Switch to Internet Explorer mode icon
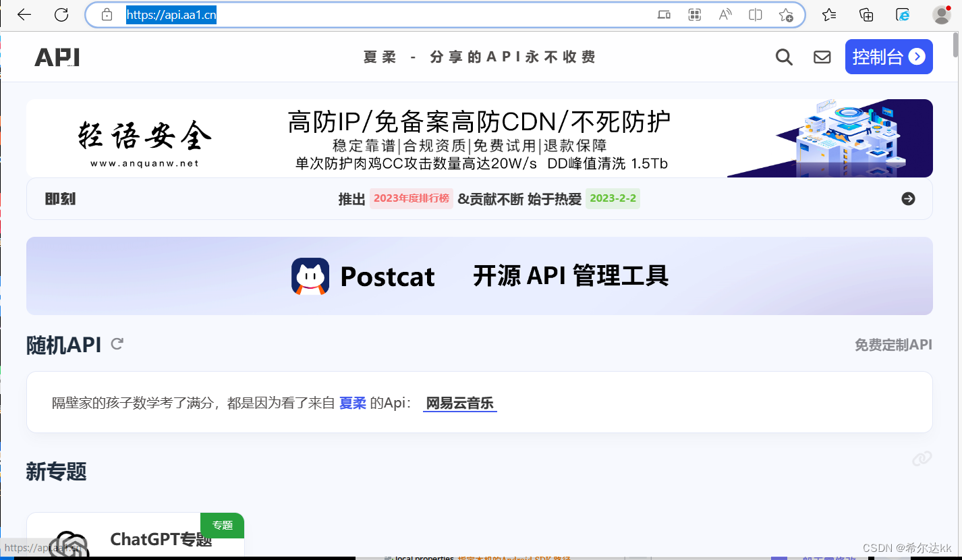 (903, 15)
